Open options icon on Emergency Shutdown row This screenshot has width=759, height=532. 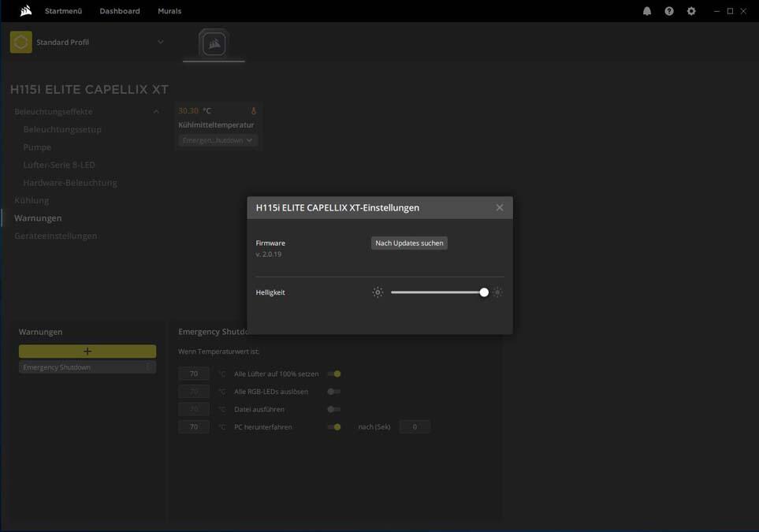point(149,367)
